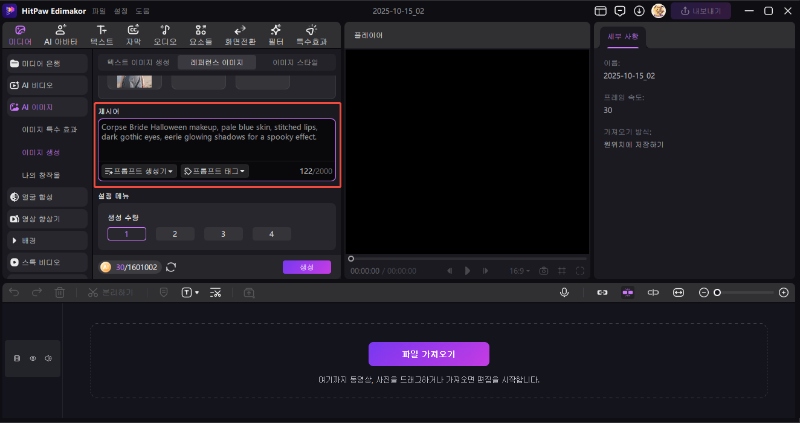Adjust the timeline zoom slider handle

tap(717, 292)
